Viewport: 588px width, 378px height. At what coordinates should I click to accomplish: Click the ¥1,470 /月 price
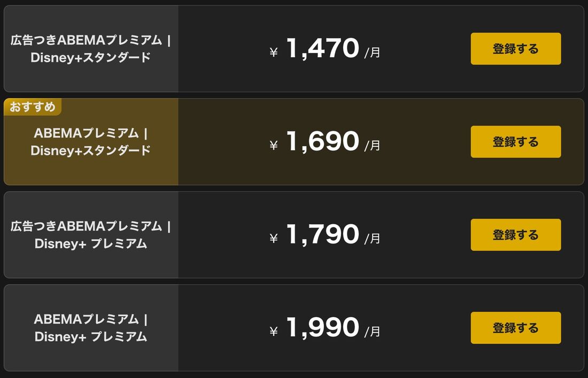point(325,49)
